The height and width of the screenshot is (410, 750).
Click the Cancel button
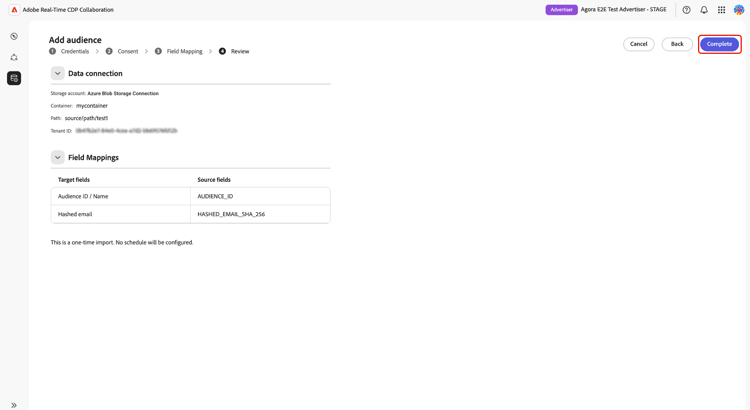click(639, 44)
